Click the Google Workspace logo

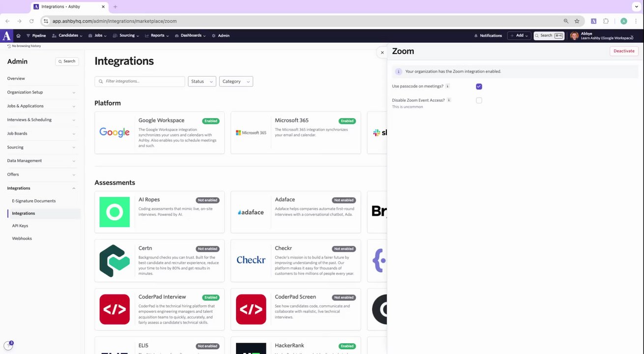pyautogui.click(x=115, y=132)
